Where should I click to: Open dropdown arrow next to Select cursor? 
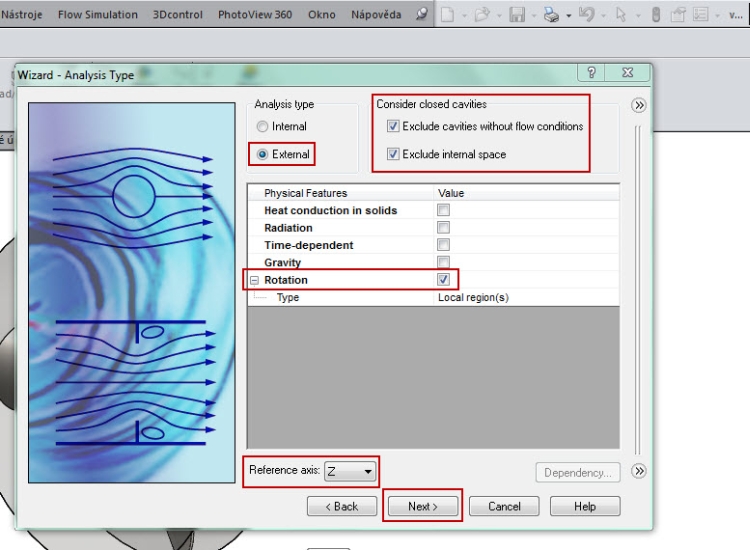638,16
